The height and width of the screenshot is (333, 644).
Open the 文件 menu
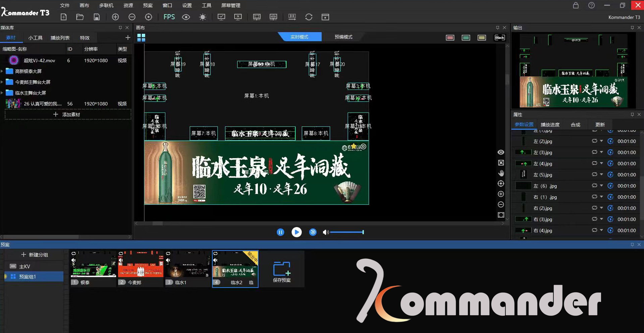[x=65, y=5]
